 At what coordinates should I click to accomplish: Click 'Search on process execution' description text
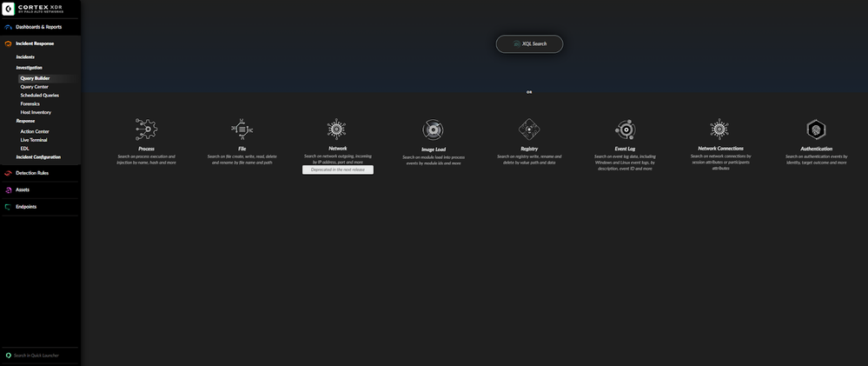(x=146, y=159)
